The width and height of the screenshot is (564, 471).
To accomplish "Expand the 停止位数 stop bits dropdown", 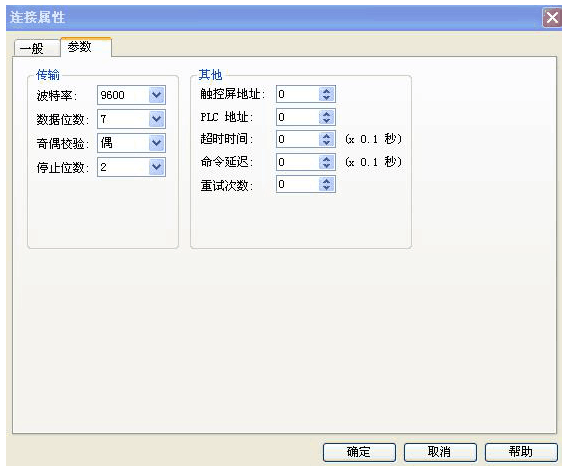I will pyautogui.click(x=156, y=167).
